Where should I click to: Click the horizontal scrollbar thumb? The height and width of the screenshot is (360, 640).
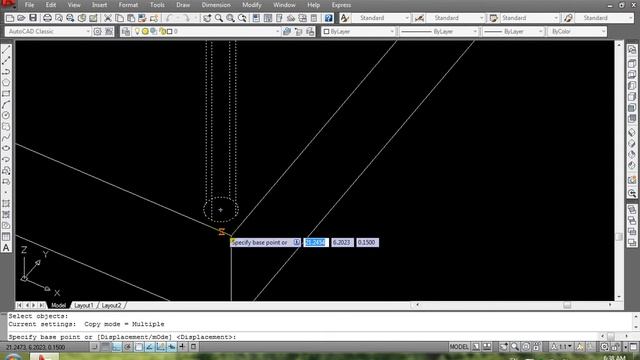click(567, 305)
